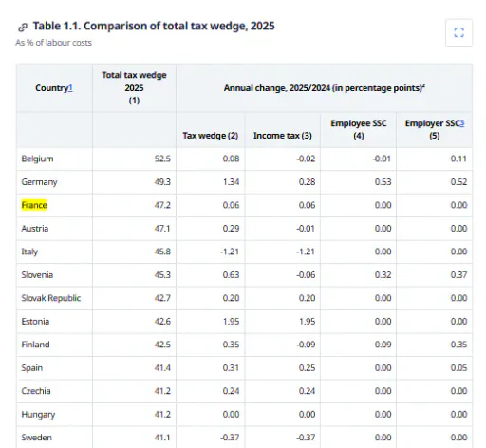
Task: Click Germany's employee SSC change 0.53
Action: pos(383,182)
